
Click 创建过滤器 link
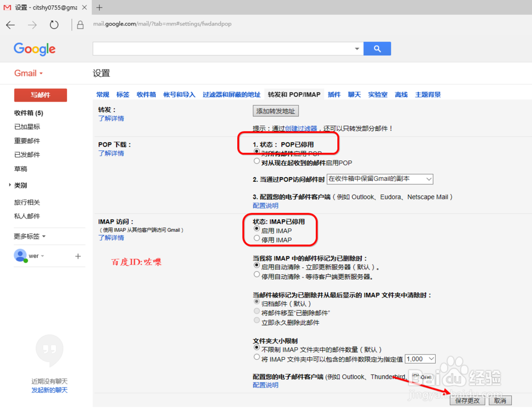click(x=301, y=129)
